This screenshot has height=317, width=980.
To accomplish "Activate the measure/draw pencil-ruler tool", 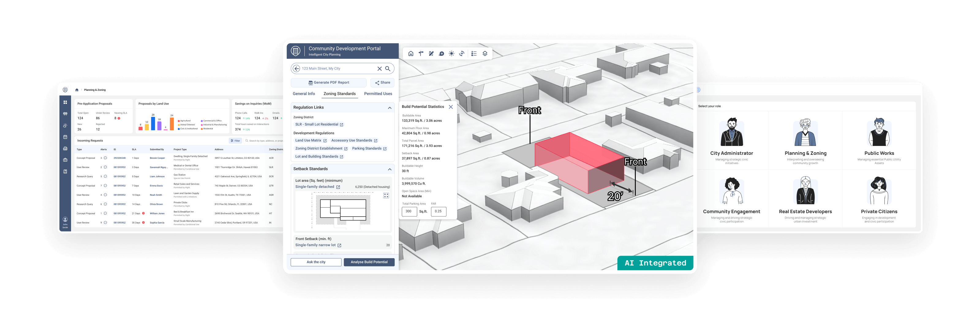I will (x=431, y=54).
